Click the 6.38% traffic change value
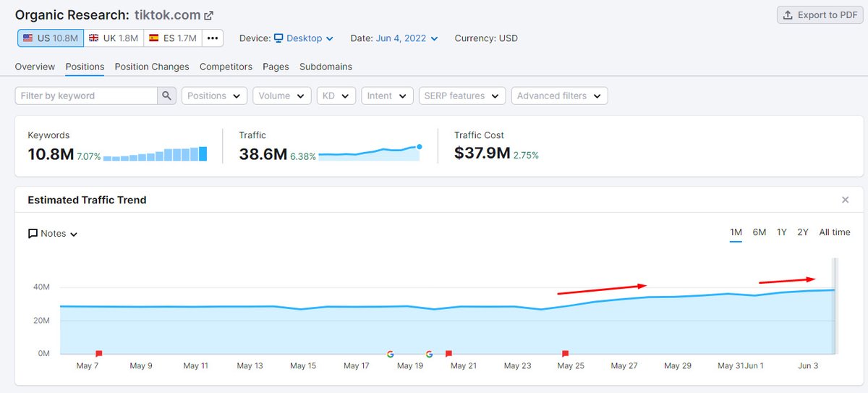868x393 pixels. (303, 156)
